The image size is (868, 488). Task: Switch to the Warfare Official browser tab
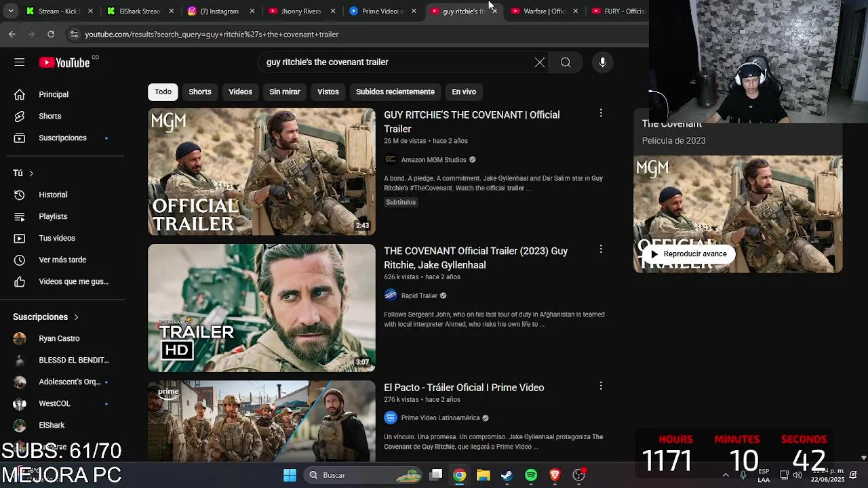tap(544, 11)
